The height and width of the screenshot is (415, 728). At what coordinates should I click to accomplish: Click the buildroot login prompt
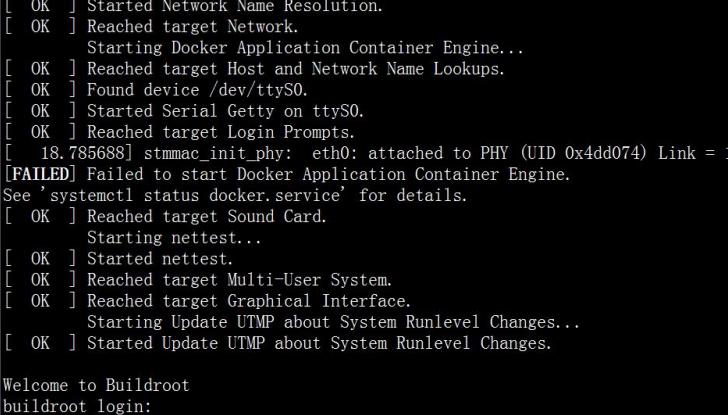[x=76, y=406]
